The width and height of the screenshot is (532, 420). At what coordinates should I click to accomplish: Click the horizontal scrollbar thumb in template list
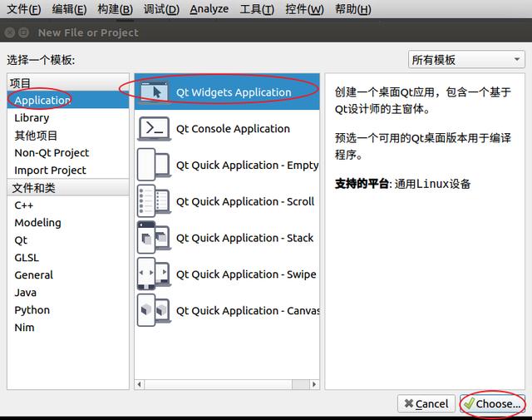pyautogui.click(x=301, y=384)
